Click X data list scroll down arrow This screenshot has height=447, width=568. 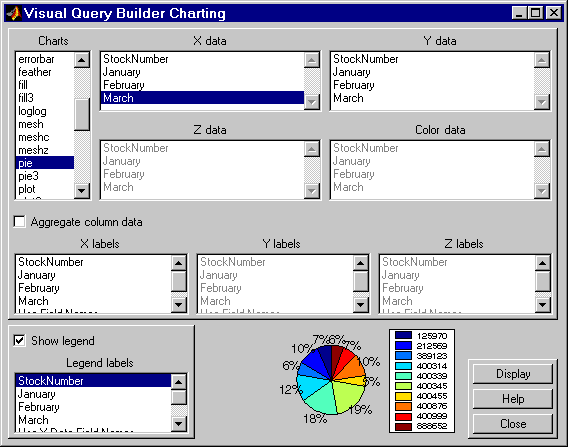pyautogui.click(x=312, y=102)
